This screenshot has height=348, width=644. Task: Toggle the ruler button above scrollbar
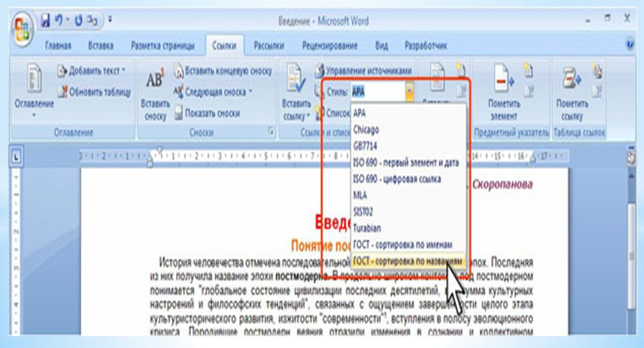[x=631, y=158]
